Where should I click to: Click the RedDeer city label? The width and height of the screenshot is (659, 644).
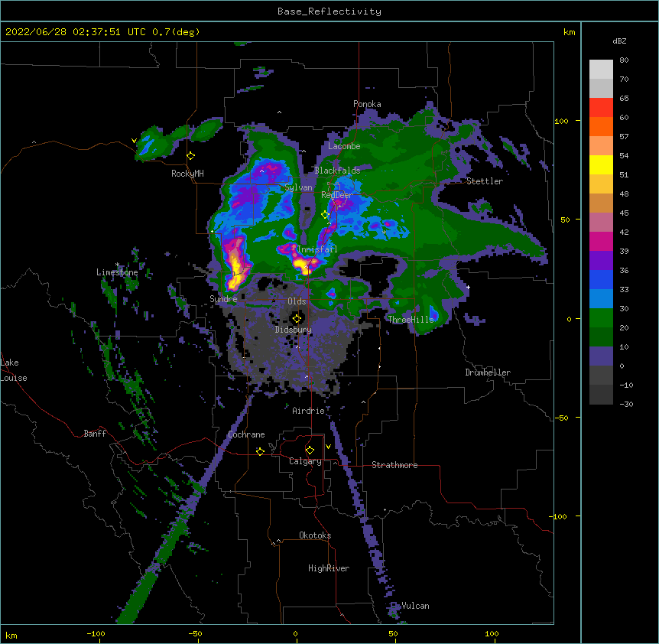tap(336, 195)
